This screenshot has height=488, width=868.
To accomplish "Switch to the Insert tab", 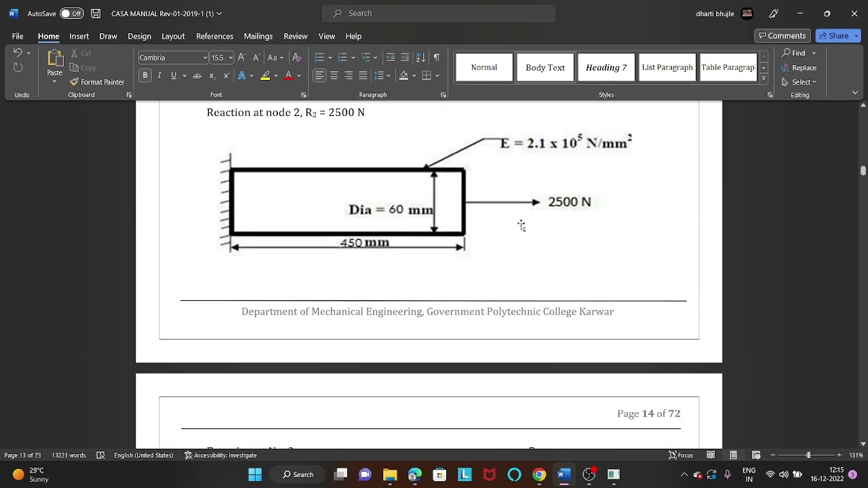I will [x=79, y=36].
